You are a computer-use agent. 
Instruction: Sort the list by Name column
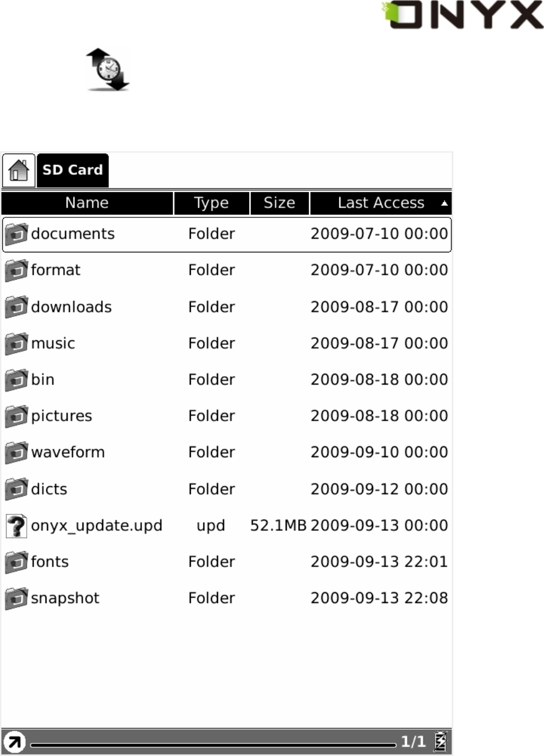click(x=87, y=203)
